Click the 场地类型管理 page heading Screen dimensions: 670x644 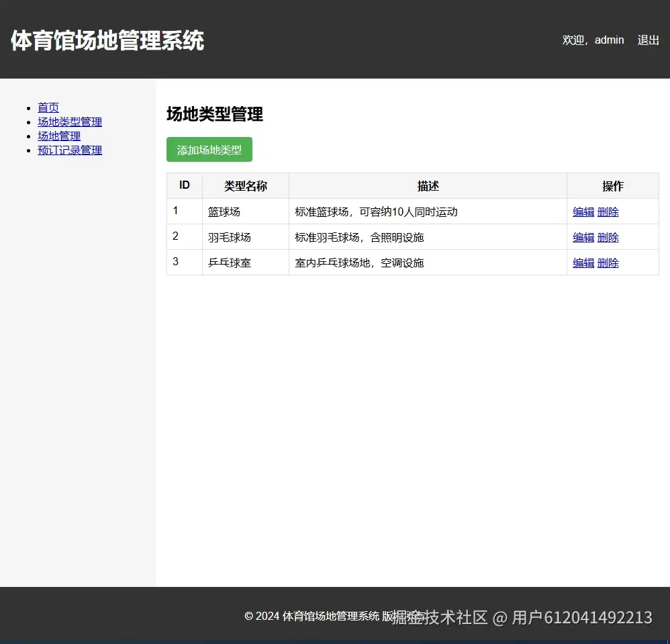[215, 114]
